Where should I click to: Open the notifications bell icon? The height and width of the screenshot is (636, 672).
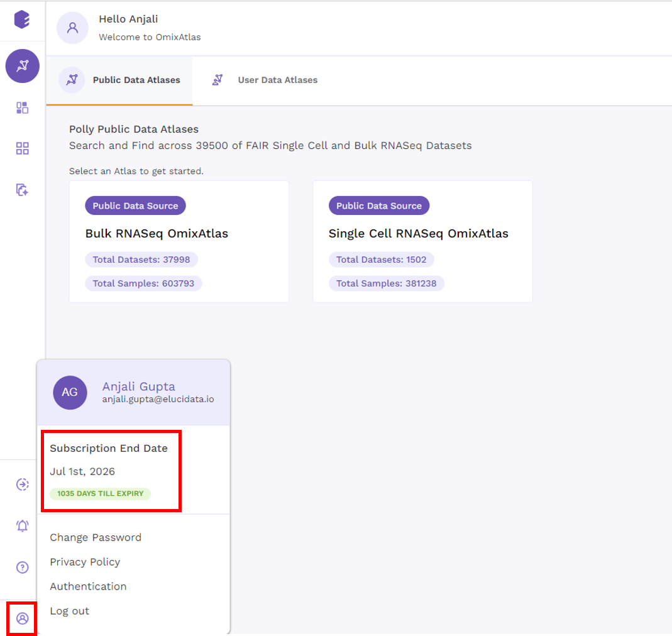[22, 526]
